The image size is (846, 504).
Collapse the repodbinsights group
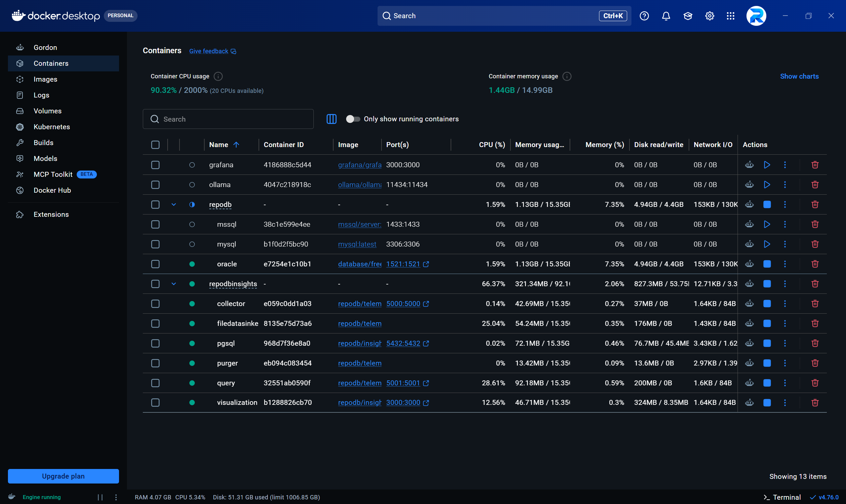pos(174,284)
